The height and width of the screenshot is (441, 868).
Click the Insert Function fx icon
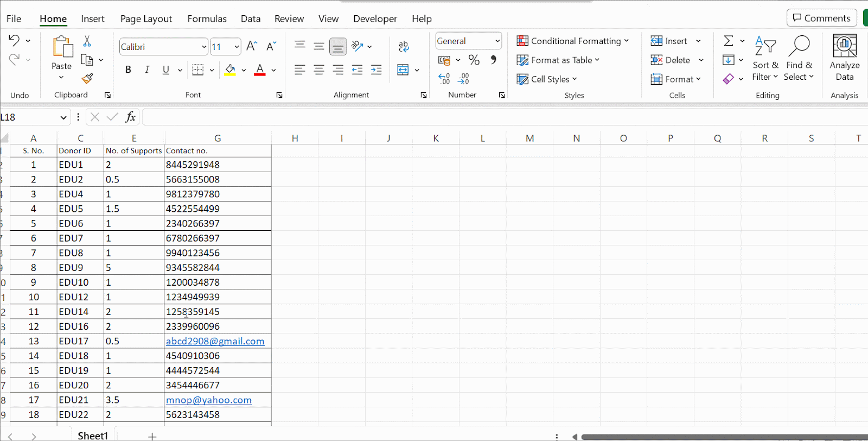[x=130, y=117]
